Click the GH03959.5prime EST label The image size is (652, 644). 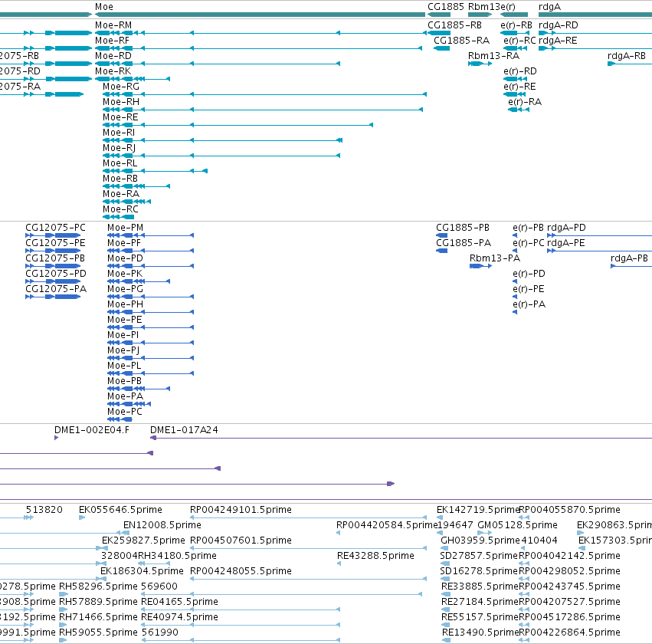[x=480, y=540]
